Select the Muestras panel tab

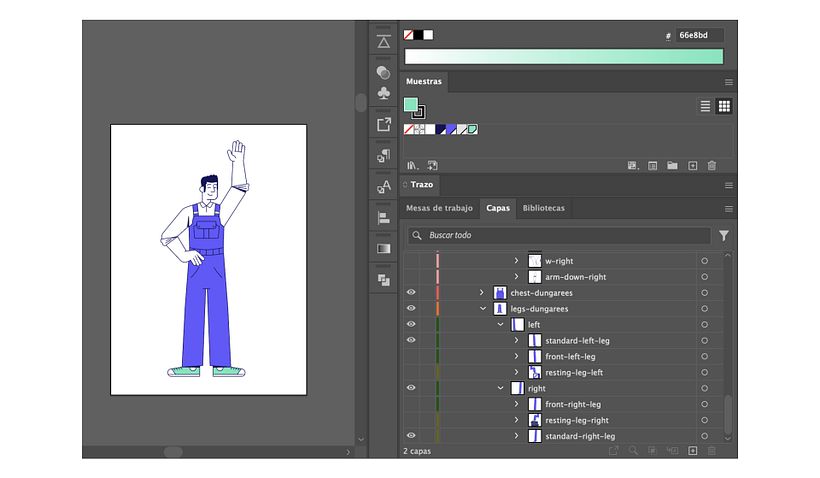(424, 82)
